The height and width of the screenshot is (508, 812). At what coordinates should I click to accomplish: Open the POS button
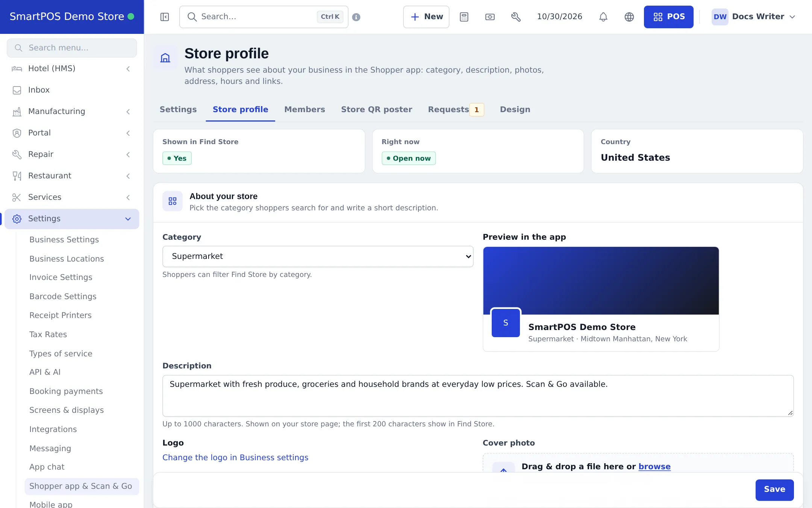668,17
